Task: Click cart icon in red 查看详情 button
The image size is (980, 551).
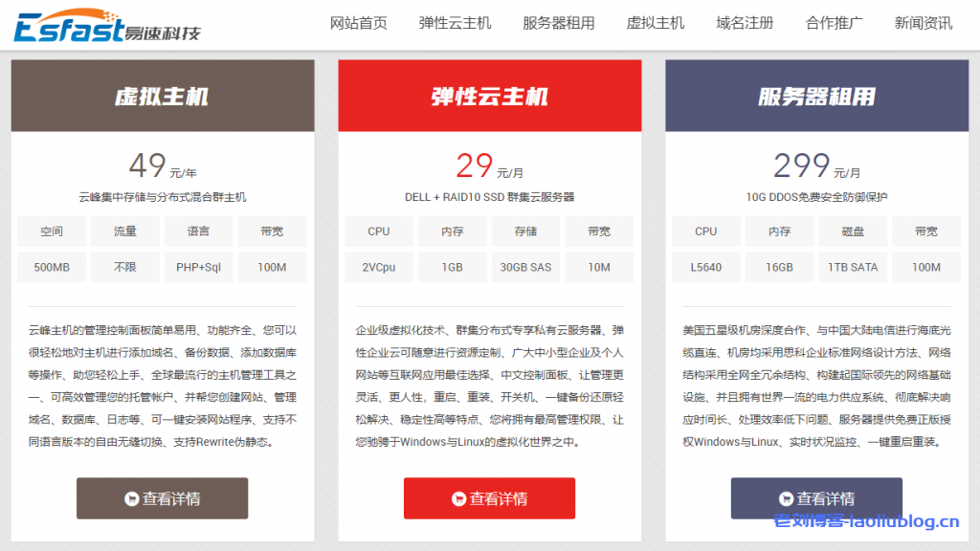Action: point(458,498)
